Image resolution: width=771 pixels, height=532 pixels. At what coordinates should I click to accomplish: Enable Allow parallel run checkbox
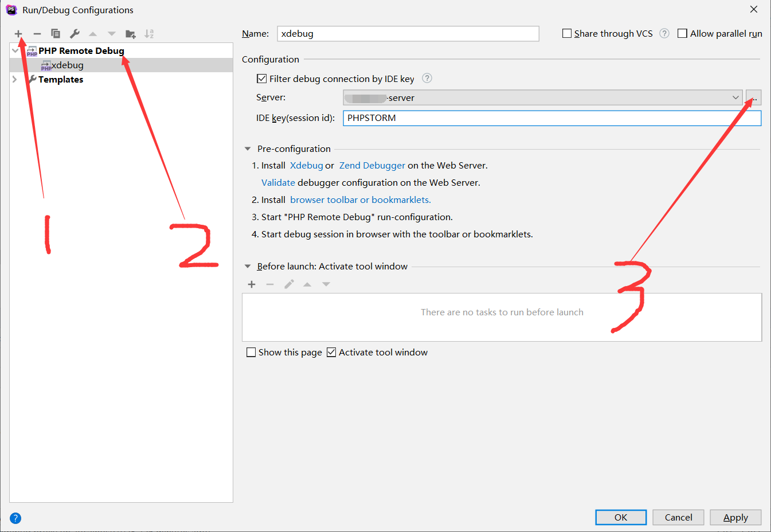point(682,33)
